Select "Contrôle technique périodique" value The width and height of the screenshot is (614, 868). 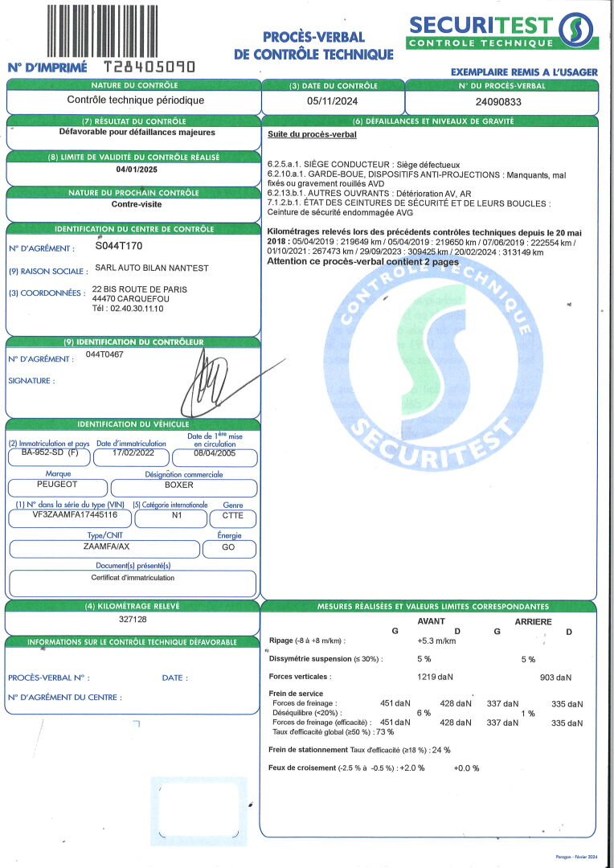pyautogui.click(x=136, y=100)
